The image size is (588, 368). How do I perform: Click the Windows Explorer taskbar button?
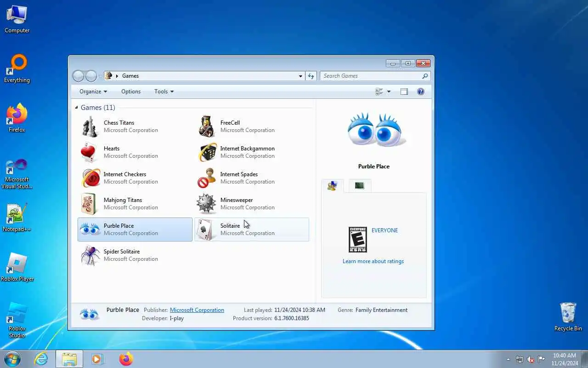click(x=69, y=359)
